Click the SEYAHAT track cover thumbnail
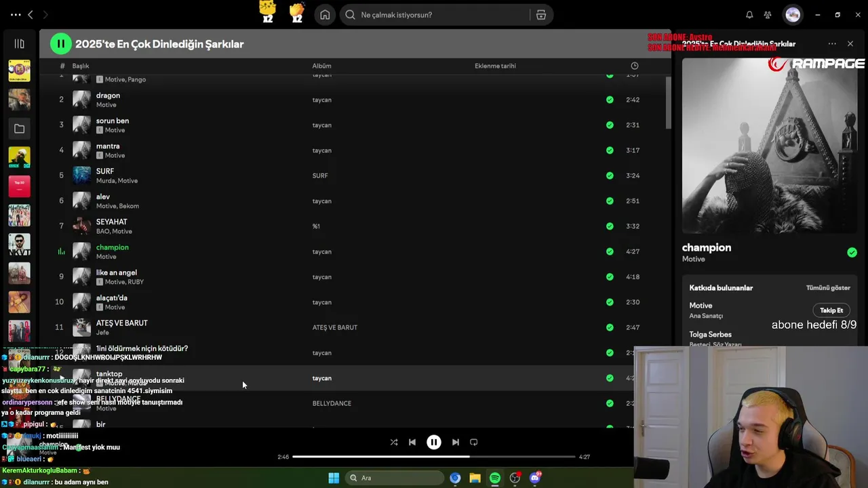This screenshot has height=488, width=868. point(81,226)
